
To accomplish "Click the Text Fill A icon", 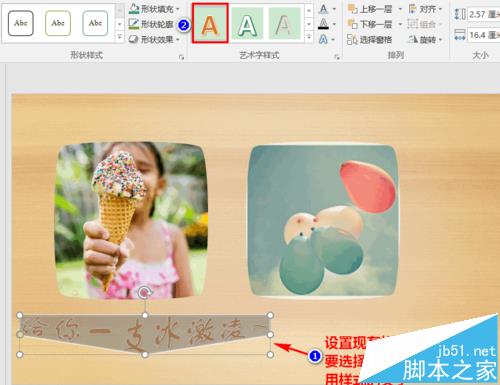I will tap(323, 9).
